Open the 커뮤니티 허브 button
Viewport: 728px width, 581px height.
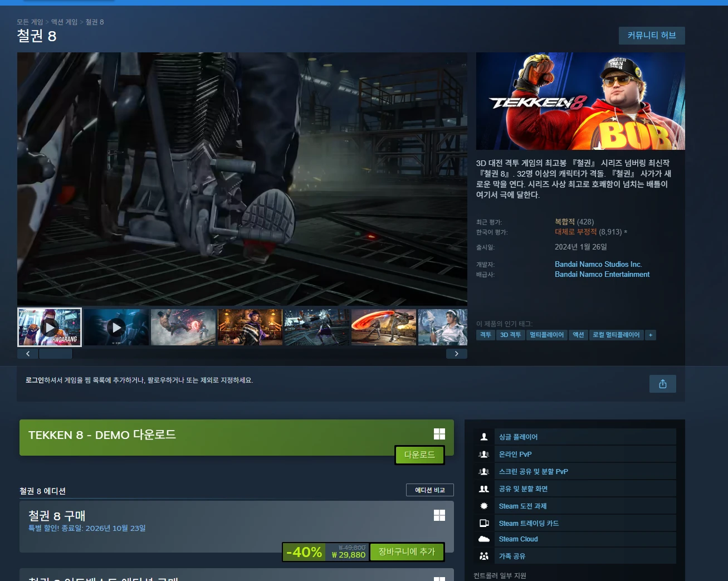click(652, 36)
